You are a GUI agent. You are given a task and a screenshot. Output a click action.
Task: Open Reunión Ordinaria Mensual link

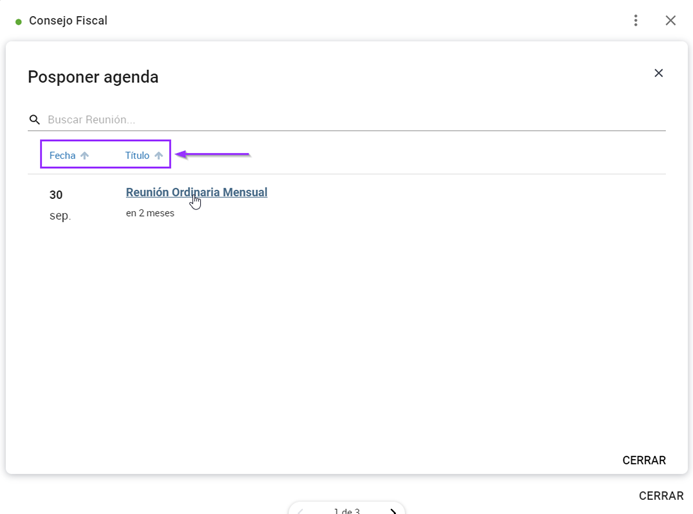pyautogui.click(x=197, y=192)
